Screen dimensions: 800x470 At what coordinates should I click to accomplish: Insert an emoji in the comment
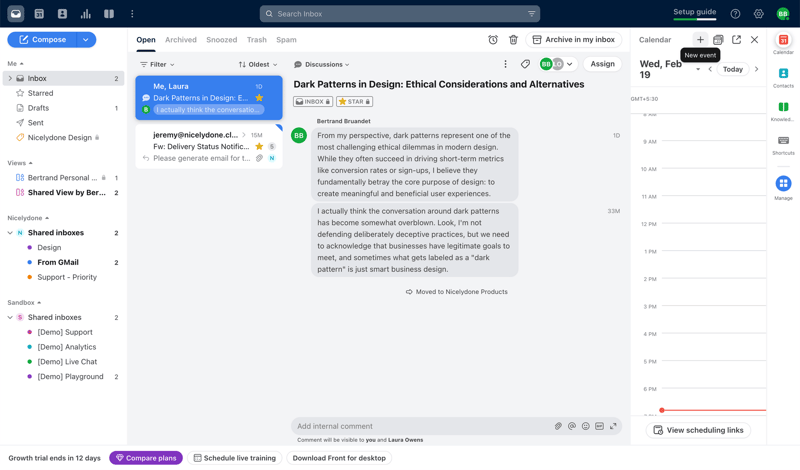586,426
